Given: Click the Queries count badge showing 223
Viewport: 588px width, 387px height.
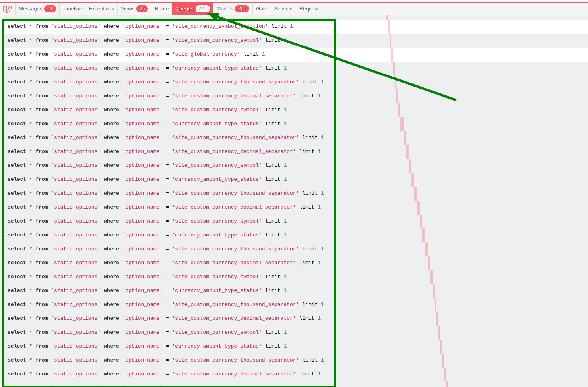Looking at the screenshot, I should 203,8.
